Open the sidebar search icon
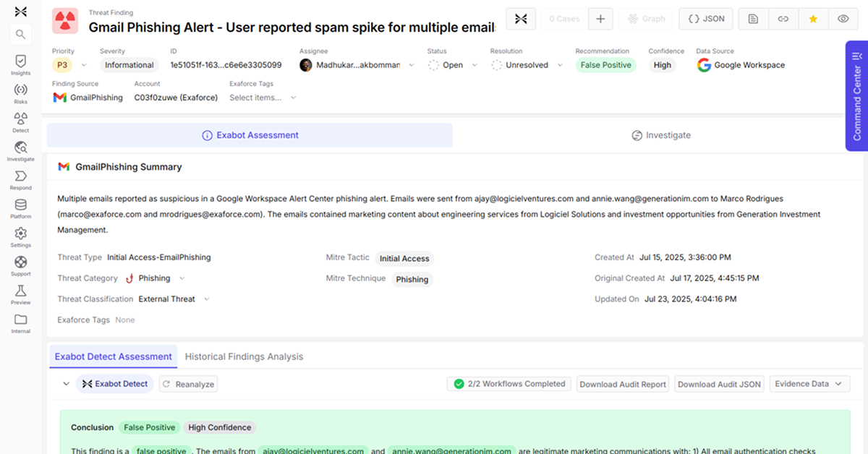 (x=20, y=34)
